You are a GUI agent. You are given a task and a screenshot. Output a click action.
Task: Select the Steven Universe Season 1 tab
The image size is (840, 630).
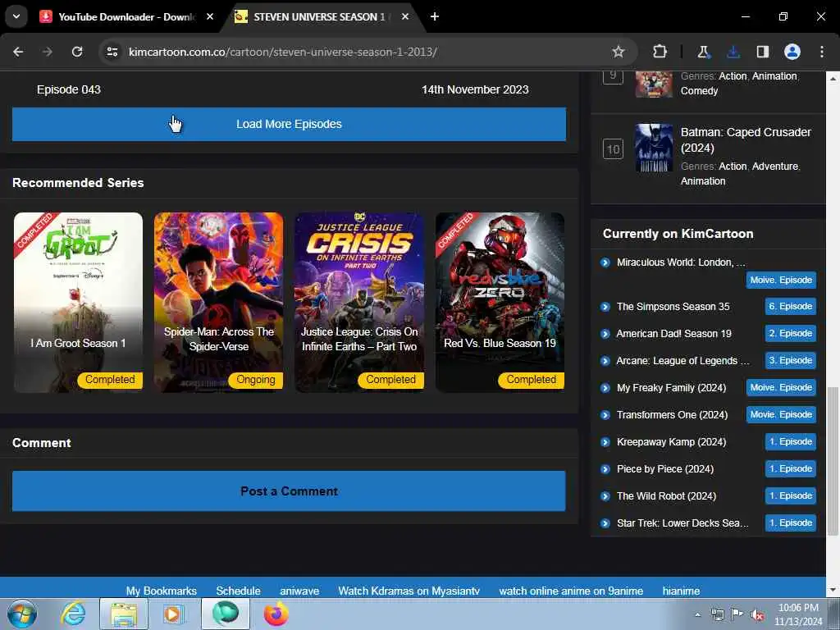(319, 16)
